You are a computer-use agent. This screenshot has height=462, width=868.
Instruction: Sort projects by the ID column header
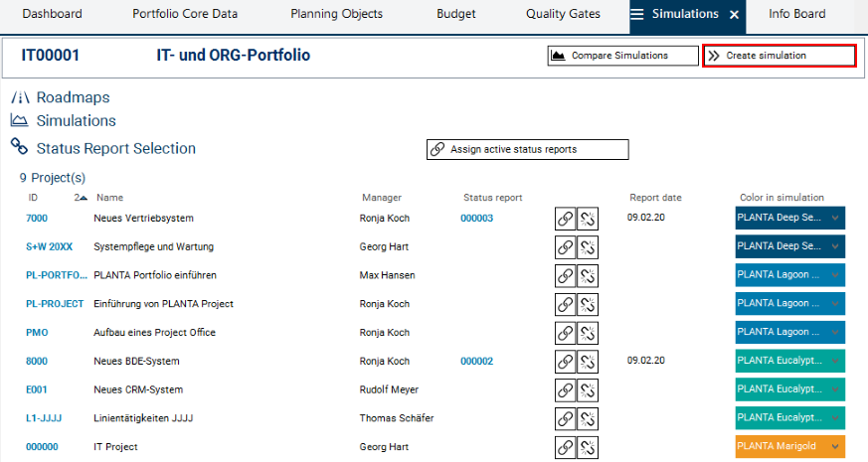coord(33,198)
